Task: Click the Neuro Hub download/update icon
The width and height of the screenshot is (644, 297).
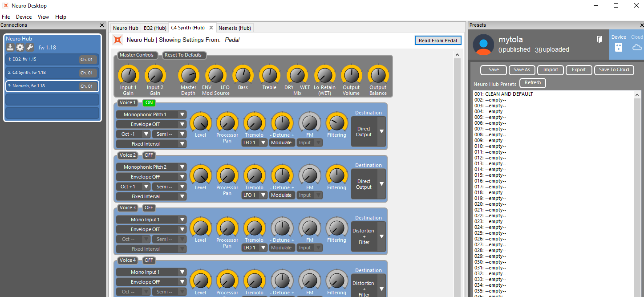Action: click(10, 47)
